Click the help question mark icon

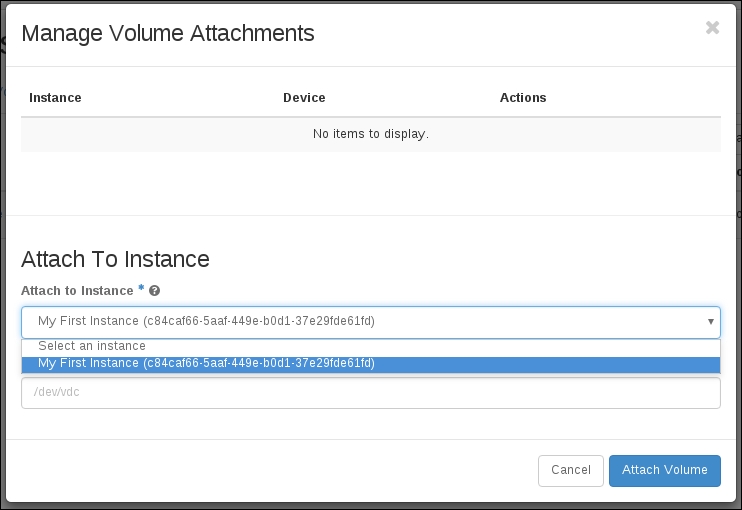pos(155,291)
